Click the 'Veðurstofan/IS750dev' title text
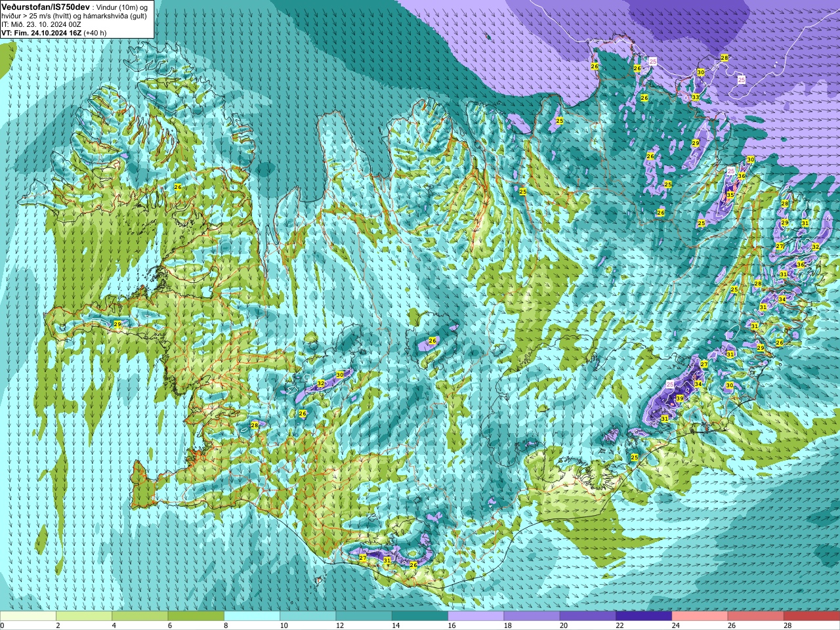The height and width of the screenshot is (630, 840). 45,6
